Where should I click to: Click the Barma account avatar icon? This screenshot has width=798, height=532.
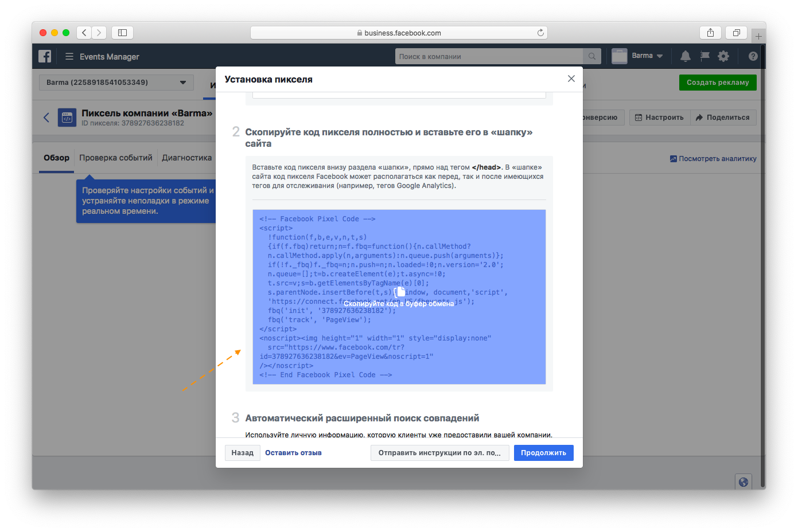[x=619, y=56]
